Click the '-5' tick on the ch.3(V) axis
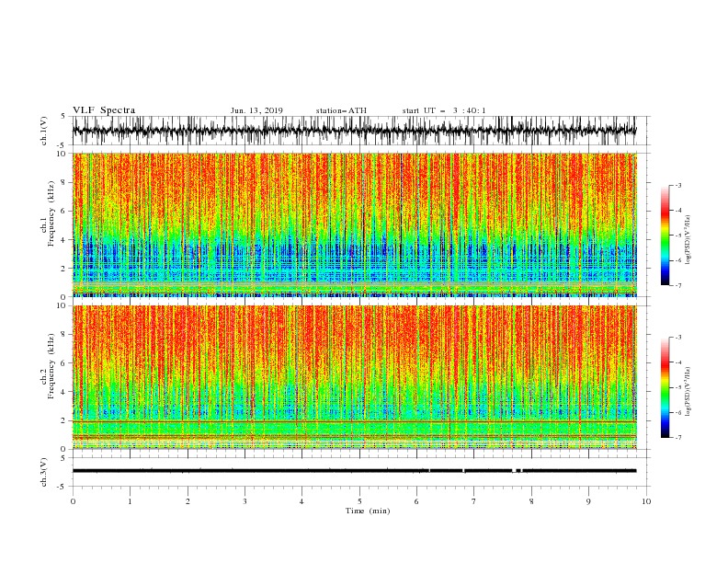 pyautogui.click(x=63, y=487)
